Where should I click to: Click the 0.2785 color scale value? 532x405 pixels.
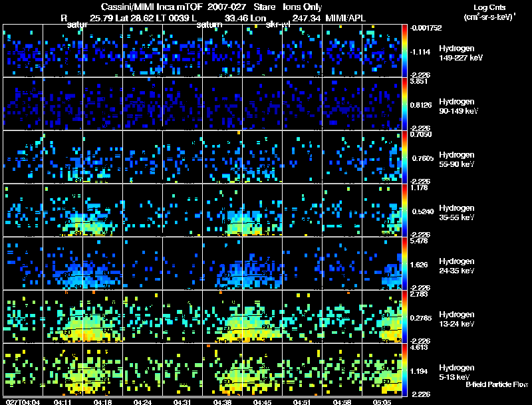(x=421, y=318)
